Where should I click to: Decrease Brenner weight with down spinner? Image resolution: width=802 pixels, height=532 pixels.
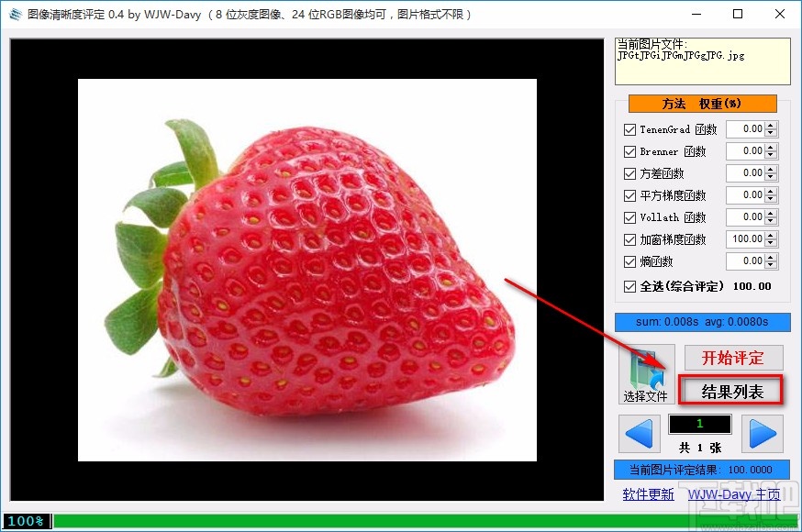(x=772, y=155)
